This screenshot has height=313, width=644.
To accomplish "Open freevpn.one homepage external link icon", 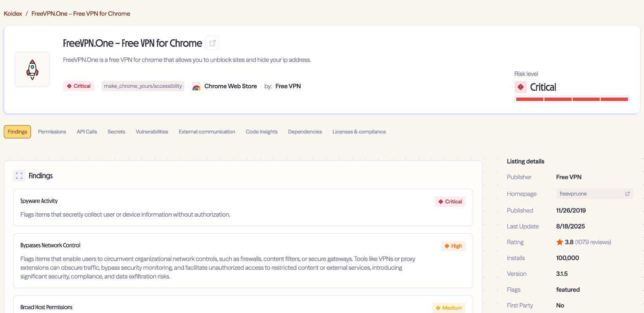I will coord(628,194).
